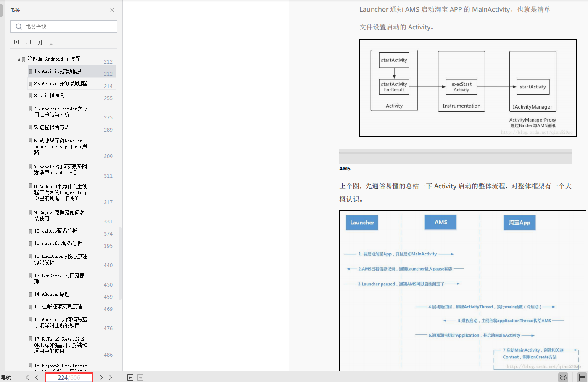Click the bookmark icon next to 5.进程保活方法
The image size is (588, 382).
pos(30,127)
